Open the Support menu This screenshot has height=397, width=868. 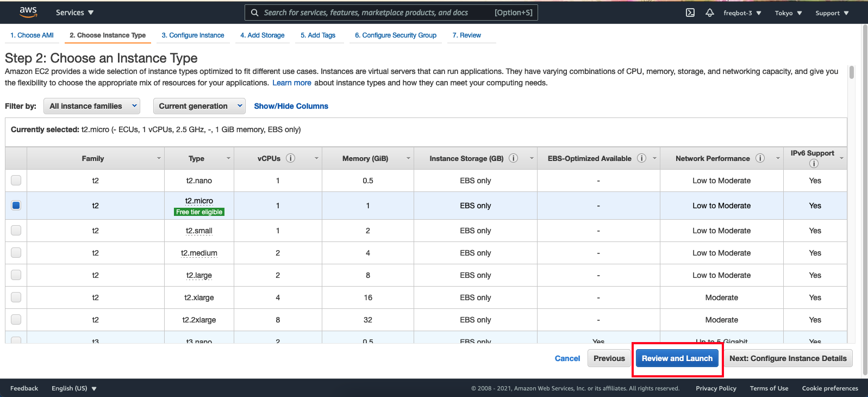pyautogui.click(x=832, y=13)
